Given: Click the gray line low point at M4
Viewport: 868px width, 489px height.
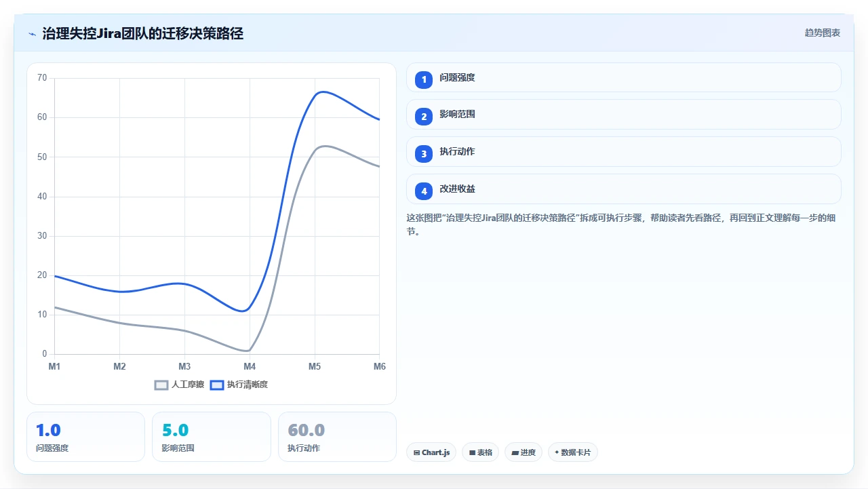Looking at the screenshot, I should click(248, 351).
